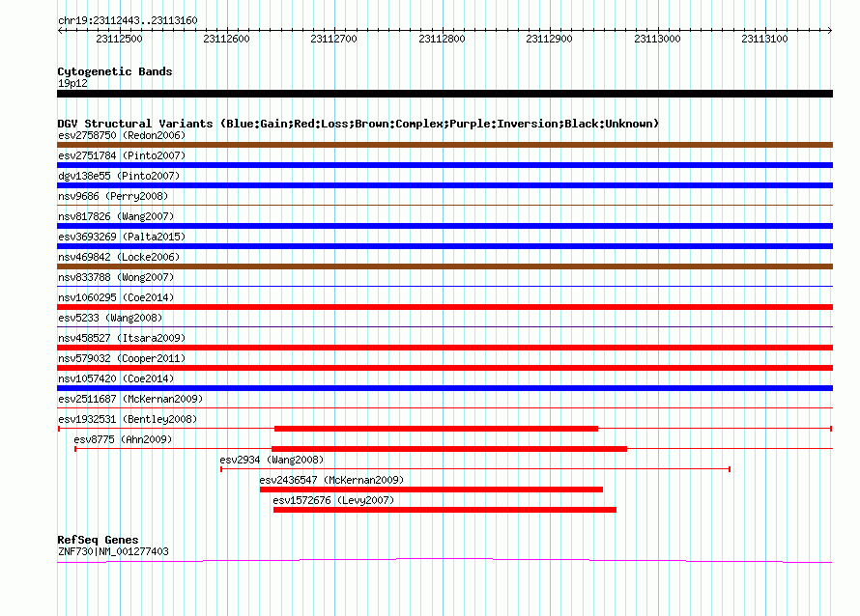860x616 pixels.
Task: Click the red bar for esv2436547
Action: click(x=431, y=490)
